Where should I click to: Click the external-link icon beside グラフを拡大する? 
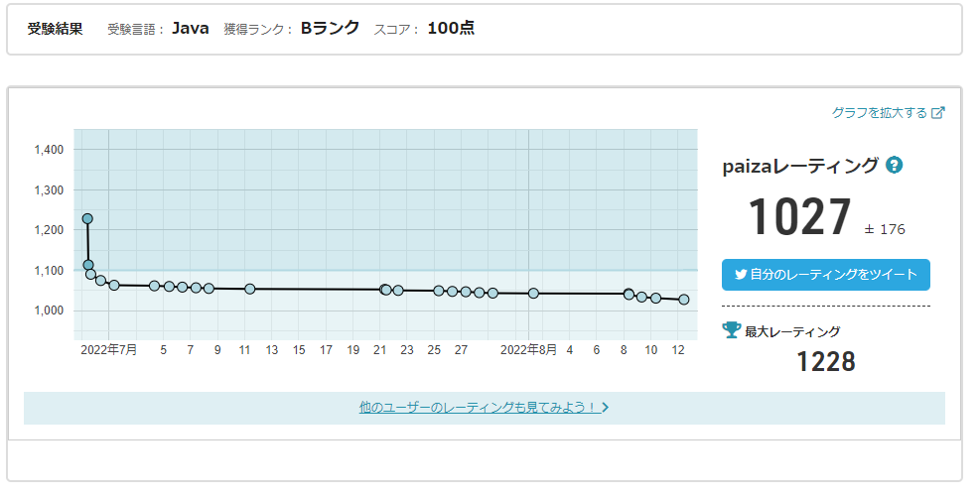(x=938, y=113)
